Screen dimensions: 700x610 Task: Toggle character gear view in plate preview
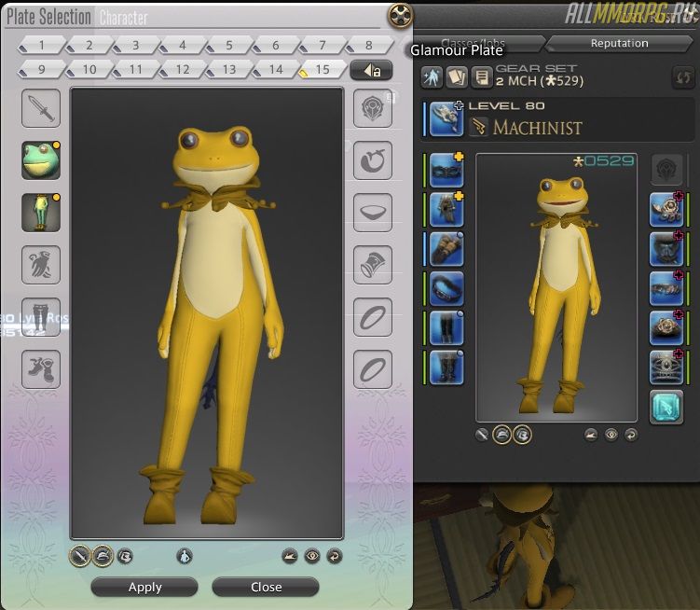pyautogui.click(x=185, y=557)
